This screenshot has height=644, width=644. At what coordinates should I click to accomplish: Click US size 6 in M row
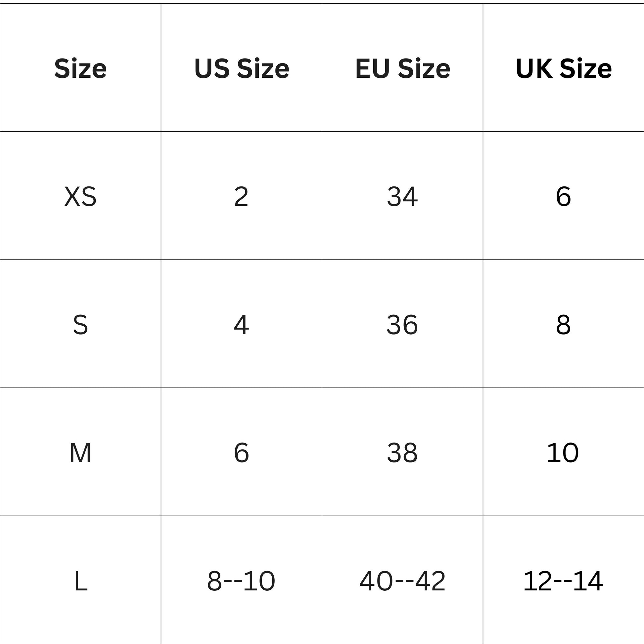click(x=241, y=453)
